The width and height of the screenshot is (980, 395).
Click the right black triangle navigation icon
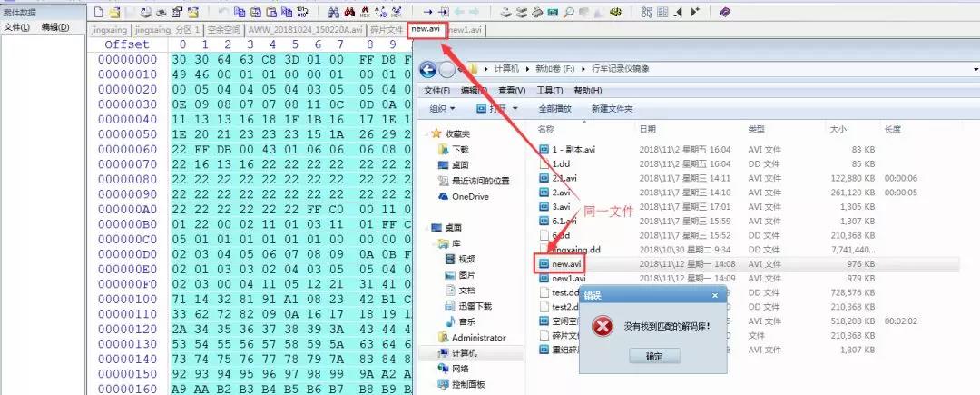point(694,12)
